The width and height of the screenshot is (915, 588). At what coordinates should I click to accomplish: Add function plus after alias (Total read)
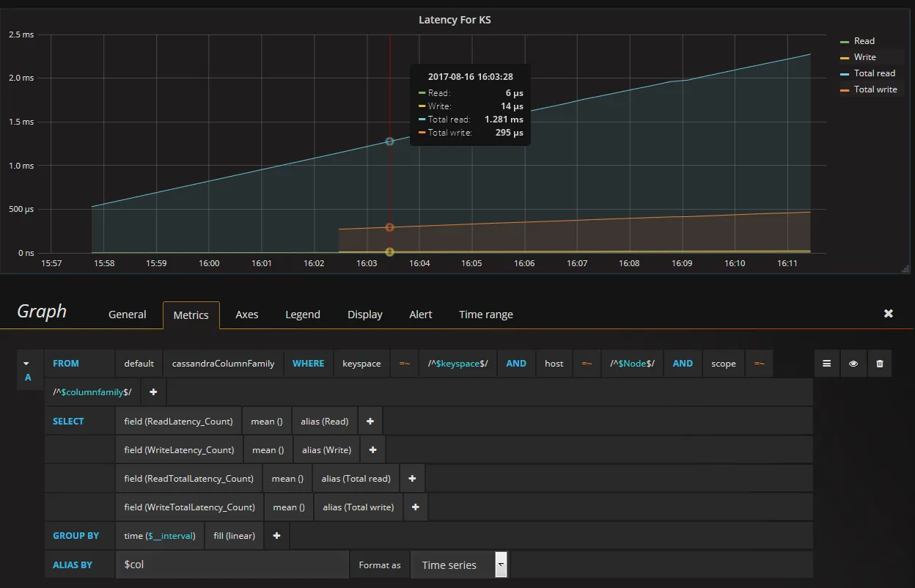(412, 478)
